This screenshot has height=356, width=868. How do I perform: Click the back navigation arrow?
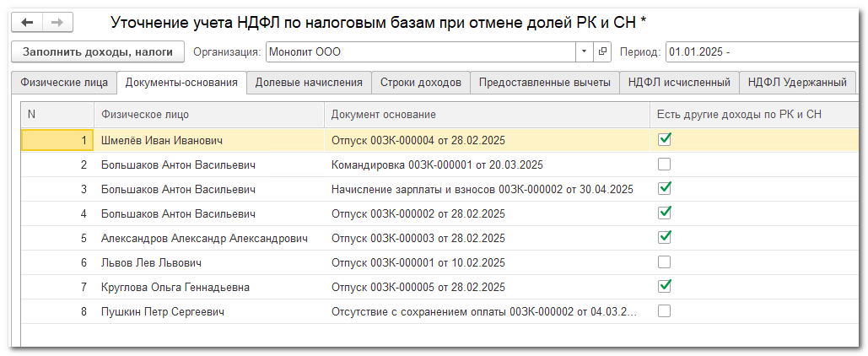point(27,22)
